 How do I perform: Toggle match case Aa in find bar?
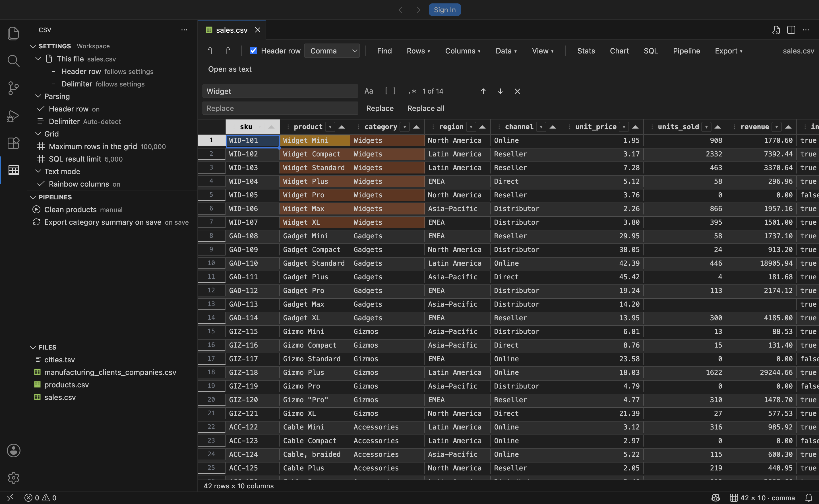pos(369,91)
